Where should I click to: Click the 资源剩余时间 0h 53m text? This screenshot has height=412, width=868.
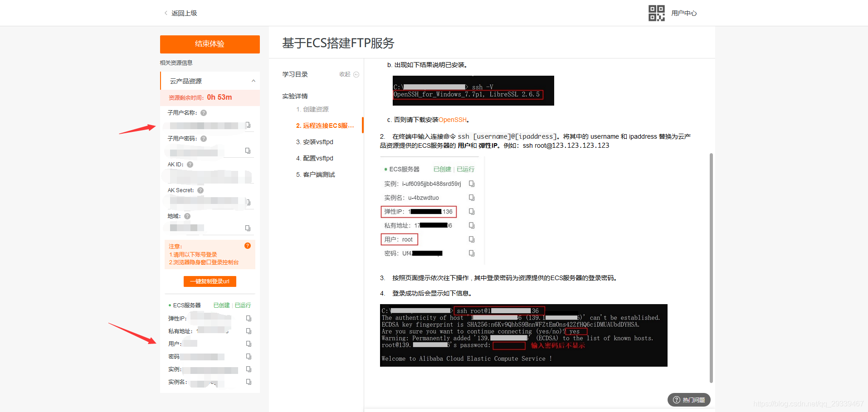tap(200, 97)
